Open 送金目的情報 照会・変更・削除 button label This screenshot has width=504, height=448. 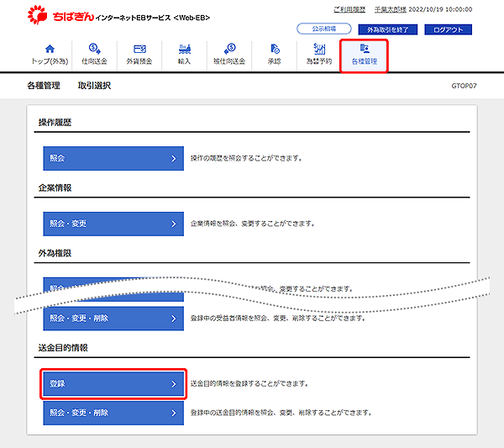pos(79,413)
